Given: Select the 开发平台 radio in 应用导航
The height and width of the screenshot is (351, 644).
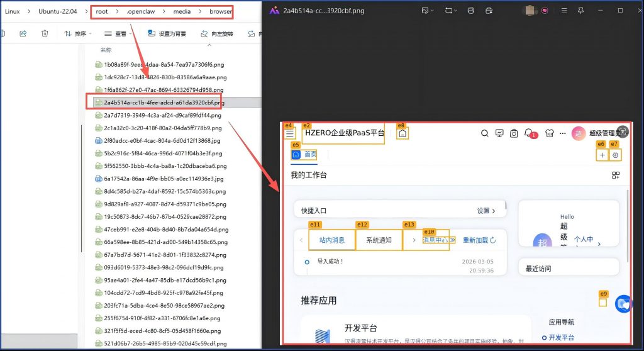Looking at the screenshot, I should pos(545,338).
